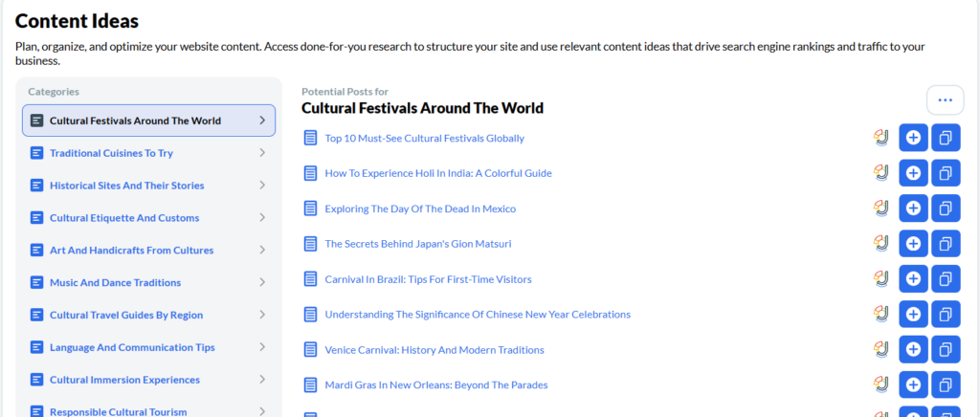Viewport: 980px width, 417px height.
Task: Click the colorful icon beside Chinese New Year post
Action: tap(881, 314)
